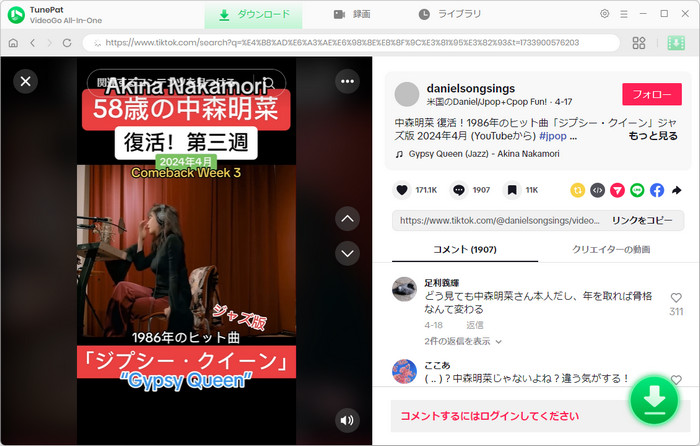Select the video URL link field
The image size is (700, 446).
[499, 221]
